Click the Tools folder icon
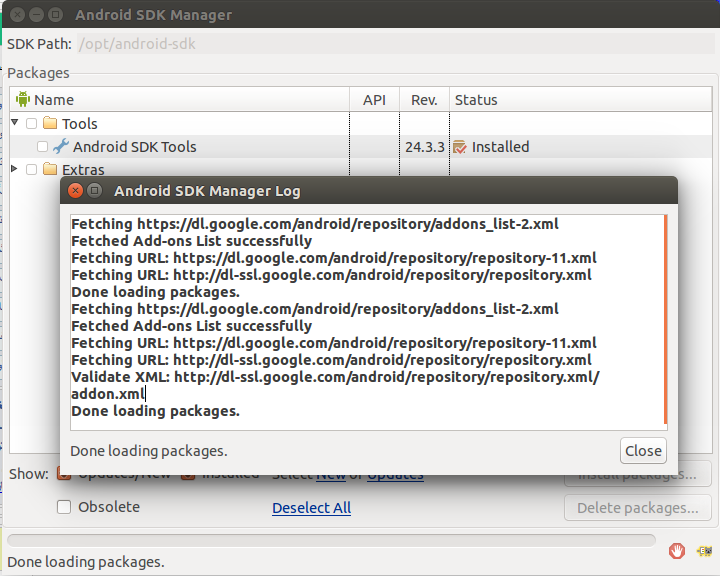 pyautogui.click(x=50, y=123)
